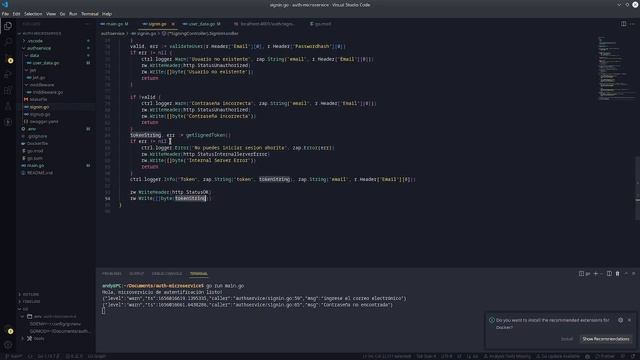The width and height of the screenshot is (640, 360).
Task: Expand the .vscode folder
Action: [35, 41]
